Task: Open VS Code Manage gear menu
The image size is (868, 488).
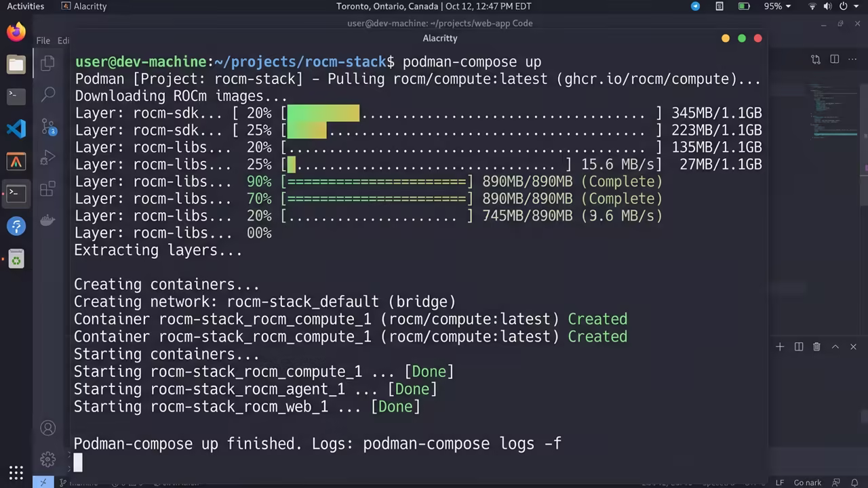Action: pyautogui.click(x=47, y=459)
